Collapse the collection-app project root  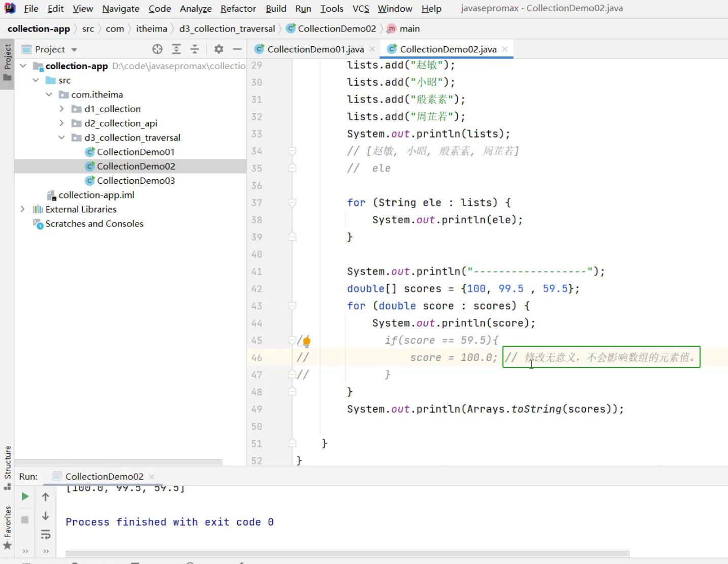(23, 66)
